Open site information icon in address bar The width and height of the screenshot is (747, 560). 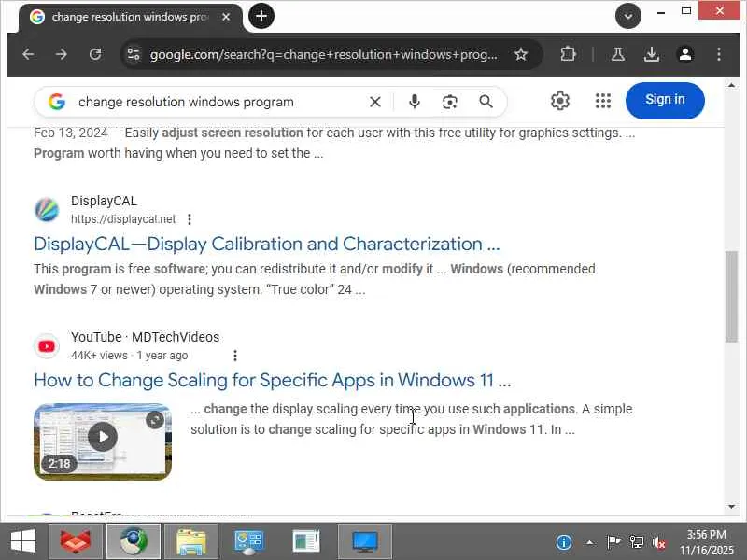[134, 54]
